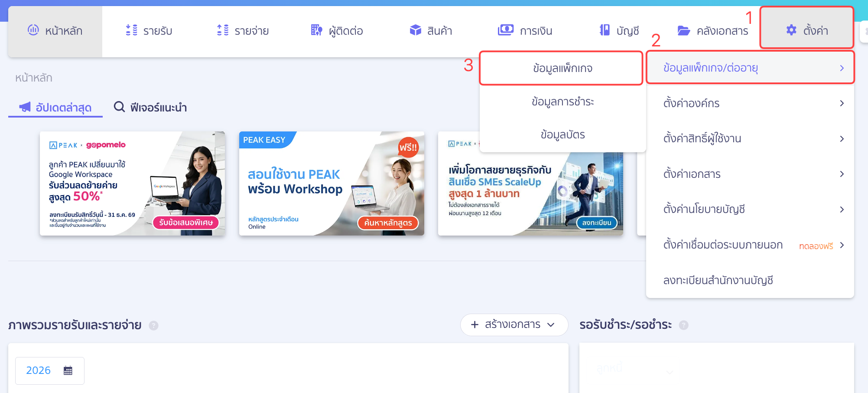Click the สินค้า product box icon
The height and width of the screenshot is (393, 868).
(x=416, y=30)
